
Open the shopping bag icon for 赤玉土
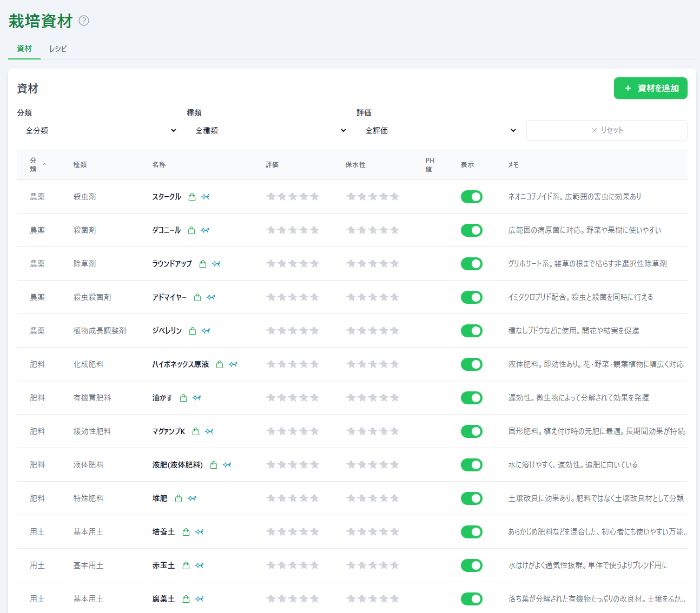pos(186,565)
